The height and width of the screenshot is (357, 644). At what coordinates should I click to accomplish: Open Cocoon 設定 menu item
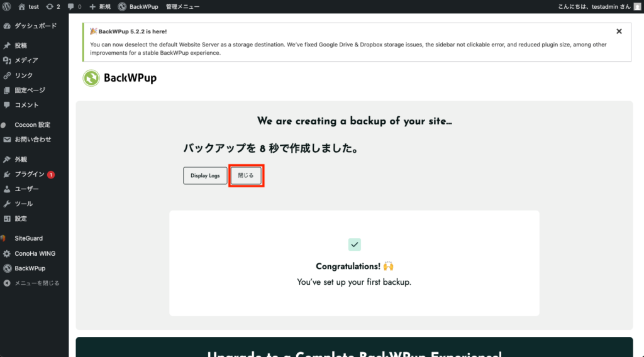(x=34, y=124)
